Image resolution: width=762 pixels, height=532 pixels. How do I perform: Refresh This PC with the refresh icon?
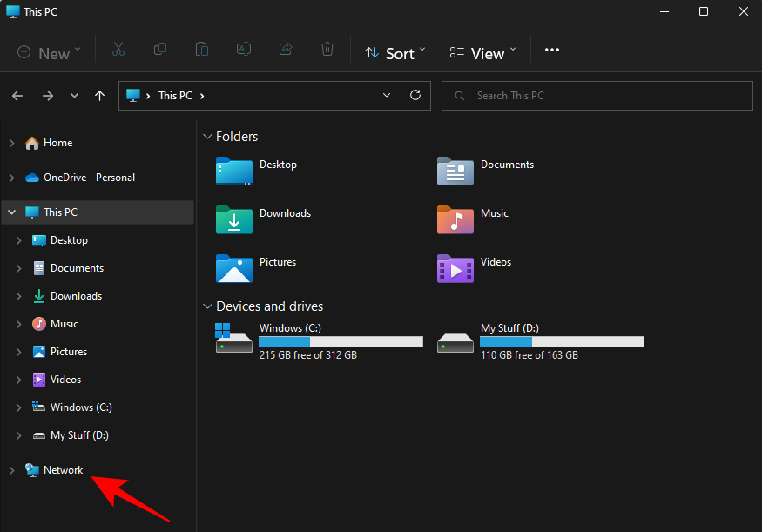pyautogui.click(x=415, y=96)
